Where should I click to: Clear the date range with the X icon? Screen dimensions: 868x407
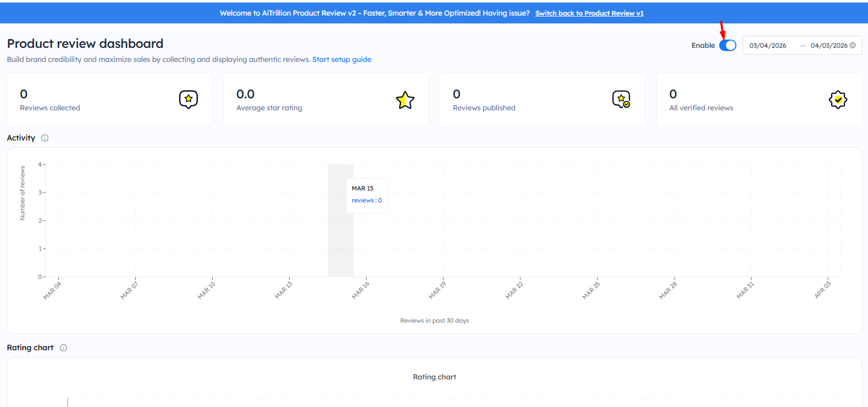852,45
